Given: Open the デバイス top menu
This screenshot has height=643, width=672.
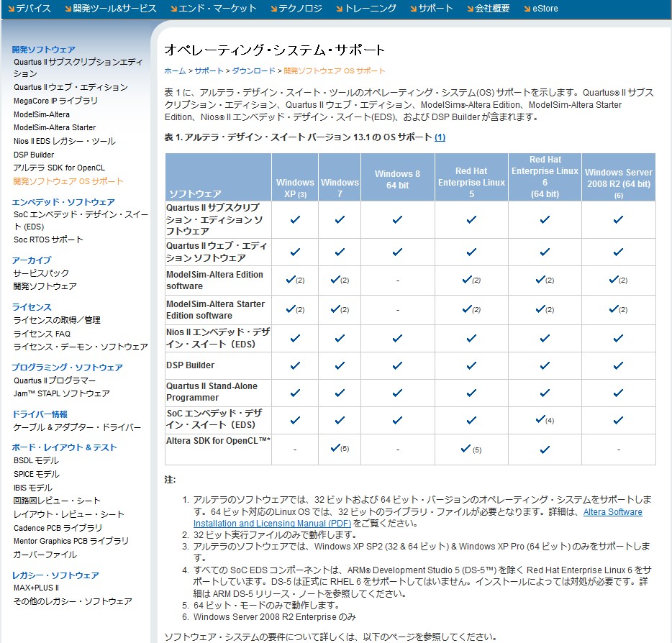Looking at the screenshot, I should [x=29, y=8].
